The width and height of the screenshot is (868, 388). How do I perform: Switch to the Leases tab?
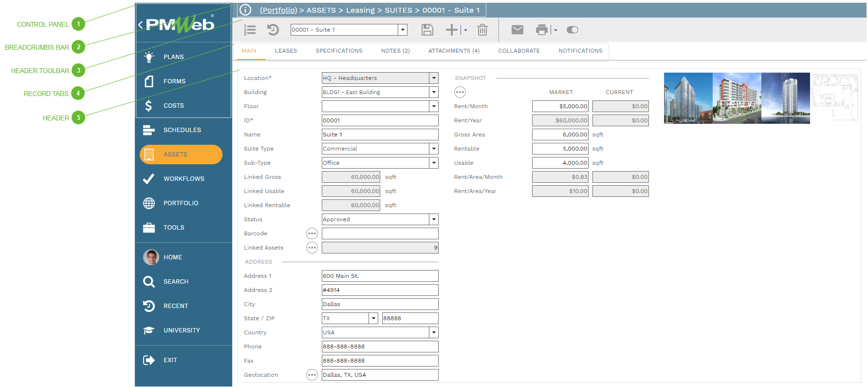click(x=286, y=51)
